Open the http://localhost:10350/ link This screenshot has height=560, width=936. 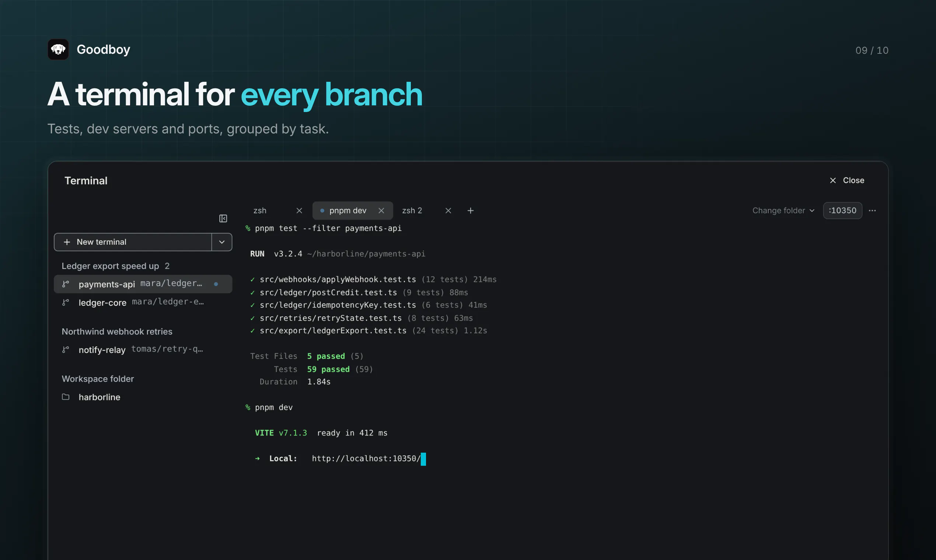366,458
